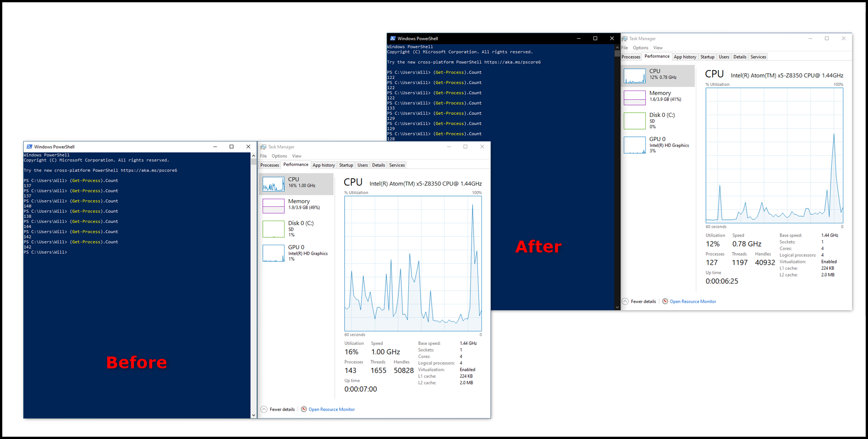Switch to Processes tab in the 12% CPU Task Manager
Image resolution: width=868 pixels, height=439 pixels.
click(631, 57)
